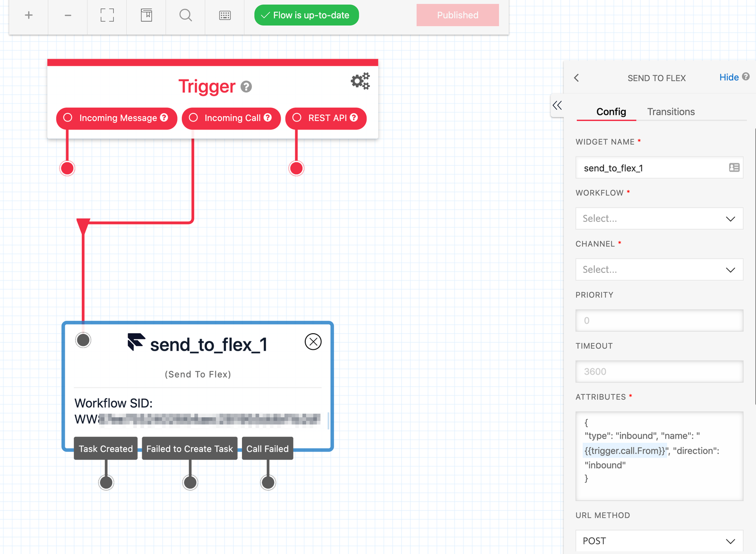Zoom in on the flow canvas
Screen dimensions: 756x554
coord(28,15)
